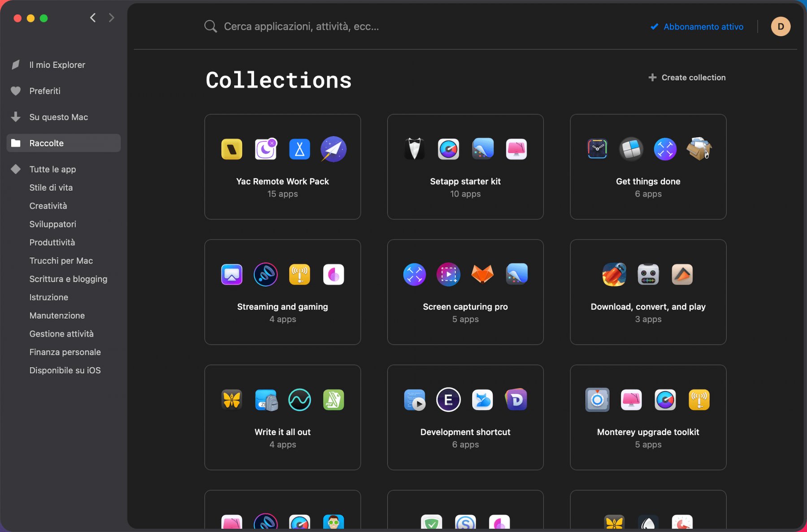Click the tuxedo app icon in Setapp starter kit
The width and height of the screenshot is (807, 532).
414,149
